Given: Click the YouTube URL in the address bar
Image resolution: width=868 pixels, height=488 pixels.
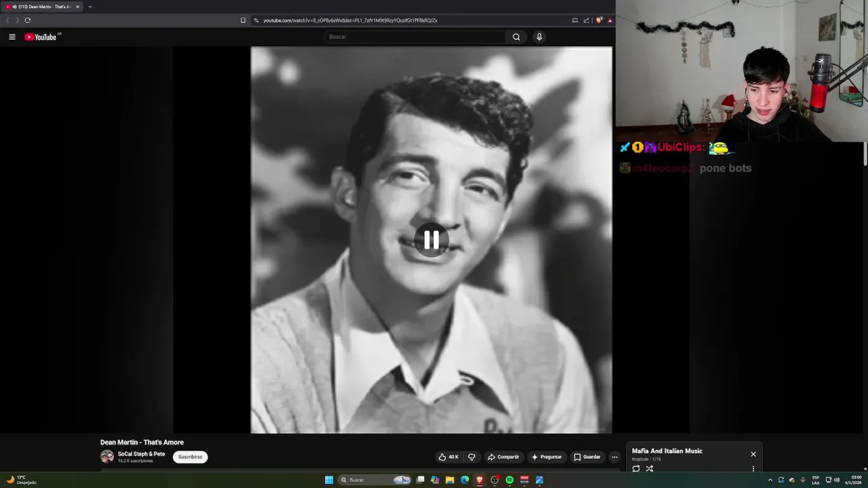Looking at the screenshot, I should pyautogui.click(x=350, y=20).
